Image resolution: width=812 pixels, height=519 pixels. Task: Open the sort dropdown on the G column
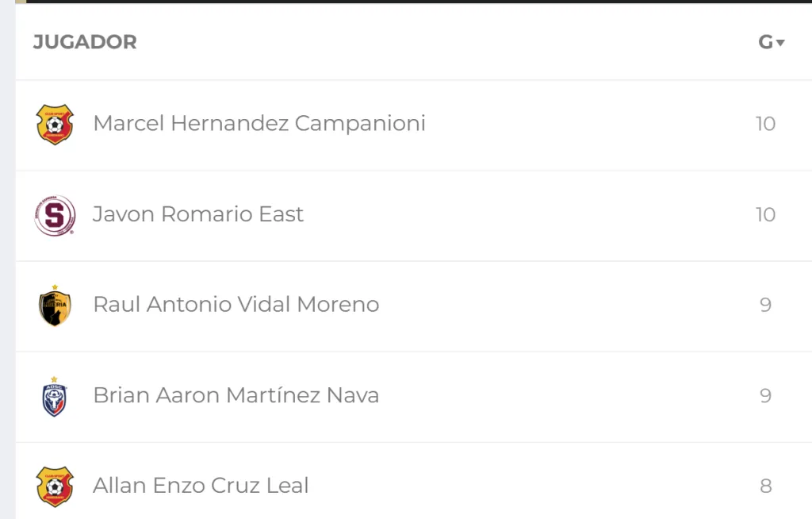[x=779, y=42]
